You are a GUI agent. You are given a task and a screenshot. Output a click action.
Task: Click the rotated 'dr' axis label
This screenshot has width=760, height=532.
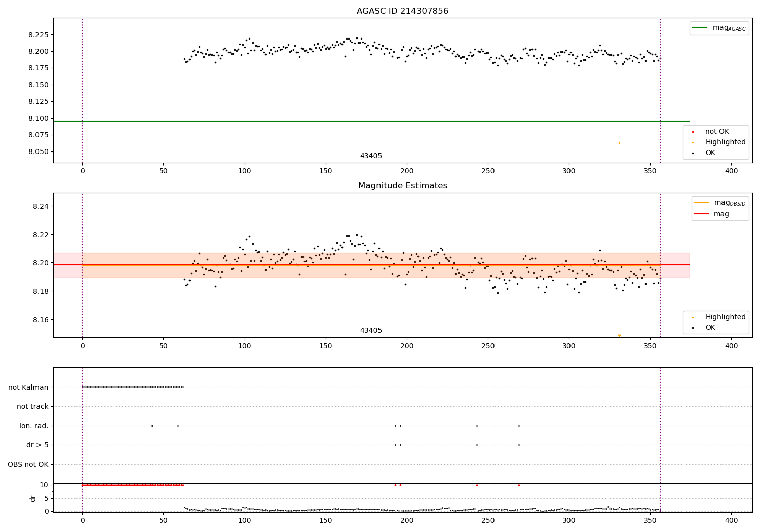(33, 498)
